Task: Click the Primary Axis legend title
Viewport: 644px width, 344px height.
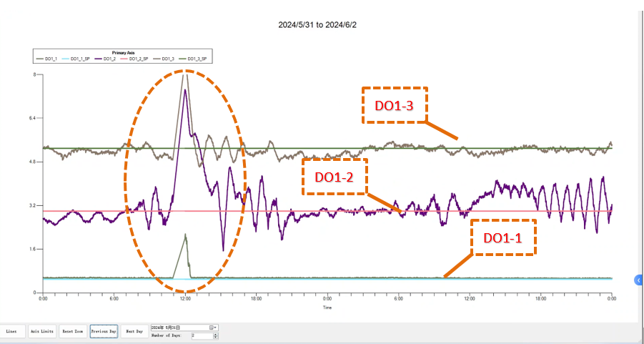Action: pyautogui.click(x=122, y=53)
